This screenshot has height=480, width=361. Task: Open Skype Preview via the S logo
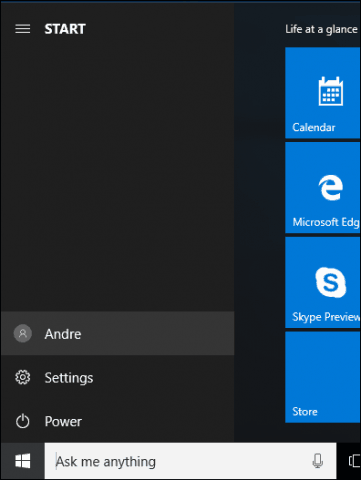(x=330, y=282)
